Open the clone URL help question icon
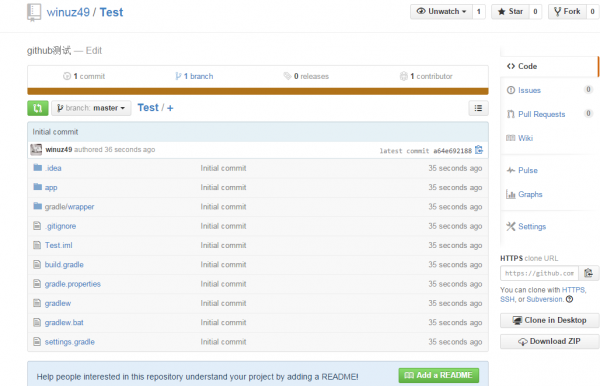The image size is (600, 386). tap(569, 299)
